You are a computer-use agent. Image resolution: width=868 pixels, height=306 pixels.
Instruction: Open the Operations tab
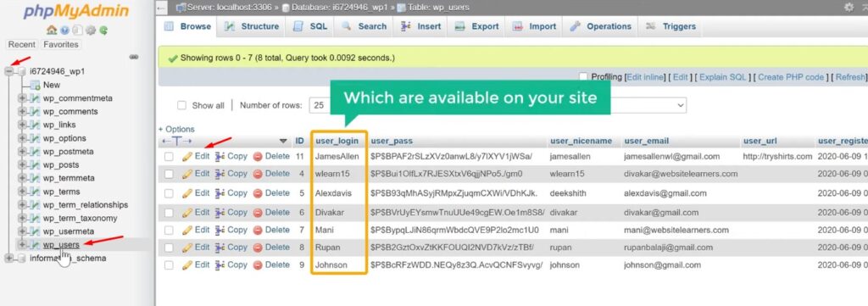(601, 26)
